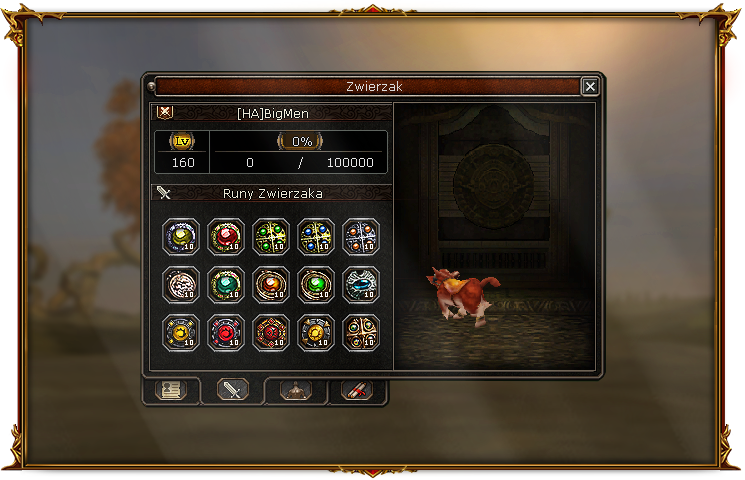
Task: Click the red ornate gold-frame rune
Action: point(271,333)
